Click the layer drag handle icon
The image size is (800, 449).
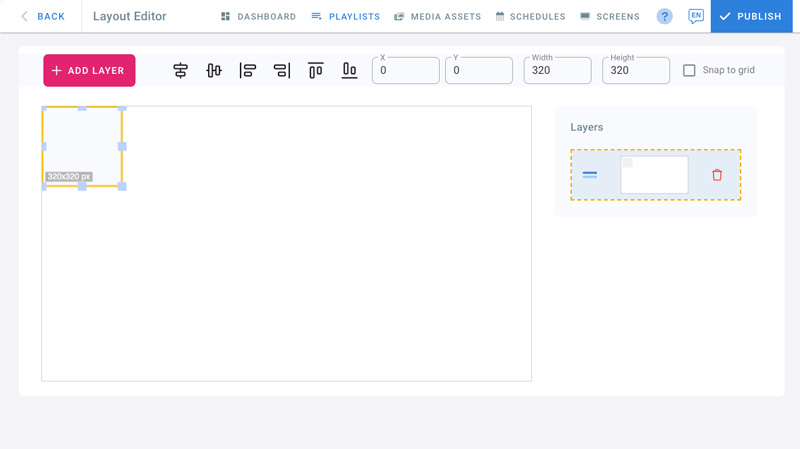tap(590, 175)
